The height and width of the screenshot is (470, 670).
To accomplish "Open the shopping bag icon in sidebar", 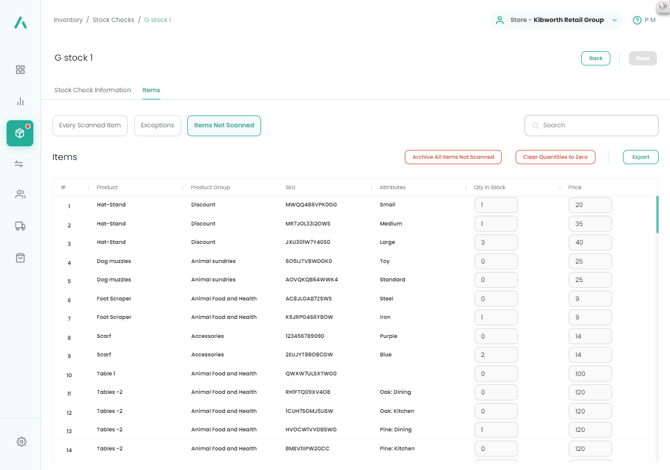I will coord(20,258).
